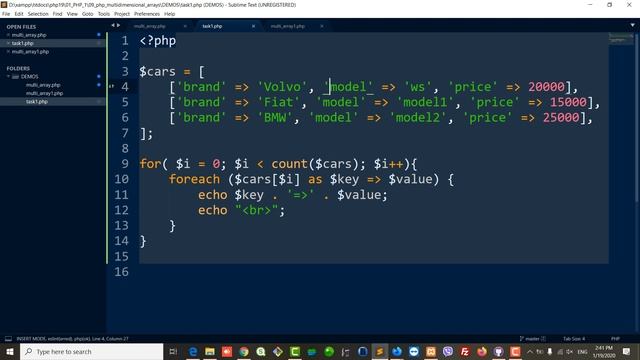Open the Edit menu

point(19,14)
